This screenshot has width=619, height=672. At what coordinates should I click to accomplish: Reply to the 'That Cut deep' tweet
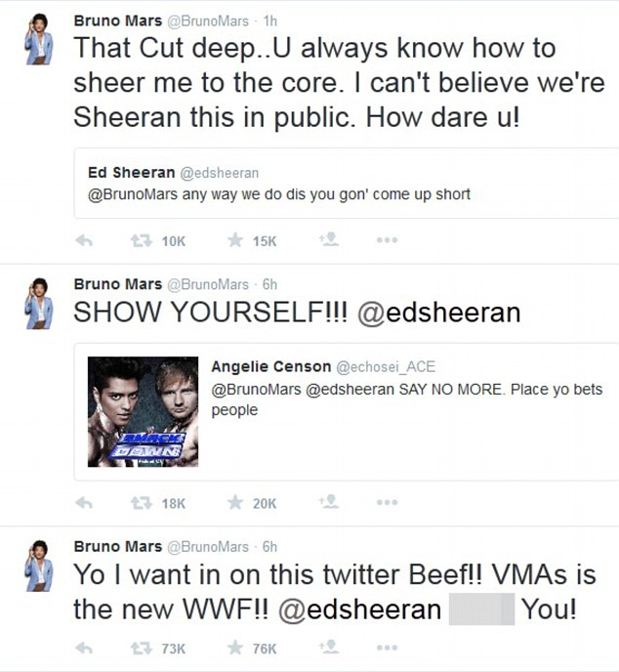(x=85, y=241)
